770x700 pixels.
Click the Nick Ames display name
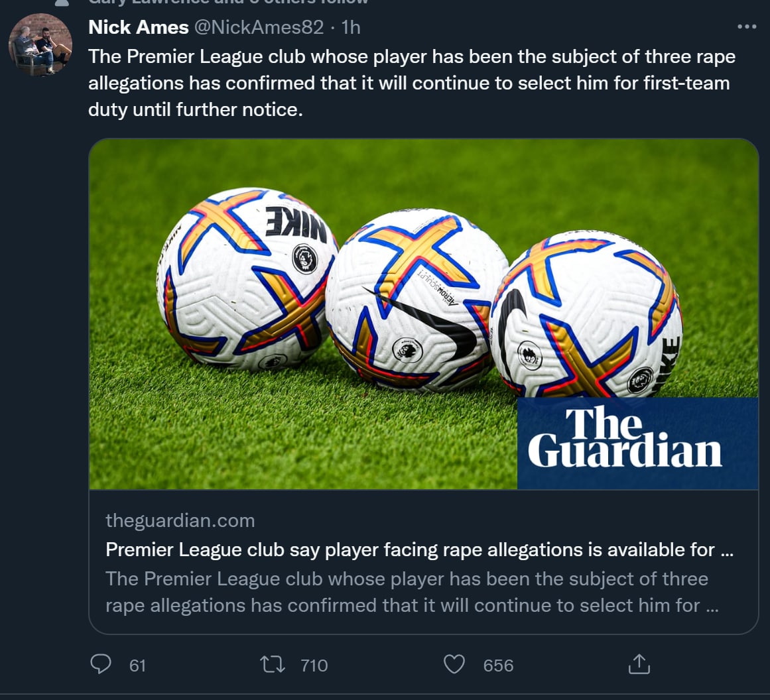[x=138, y=27]
